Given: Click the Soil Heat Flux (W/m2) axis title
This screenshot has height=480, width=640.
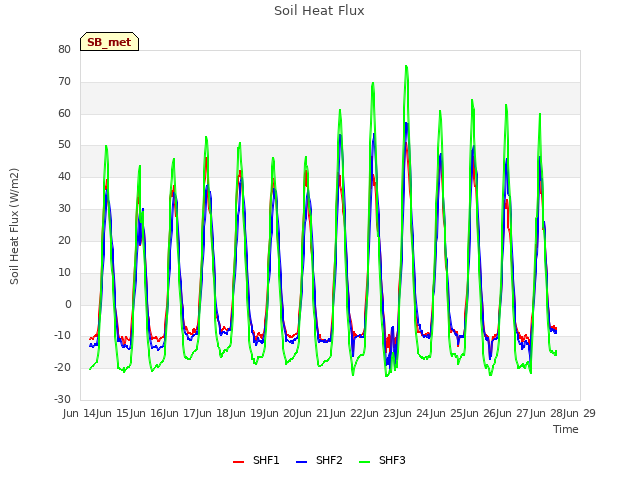Looking at the screenshot, I should pyautogui.click(x=14, y=226).
